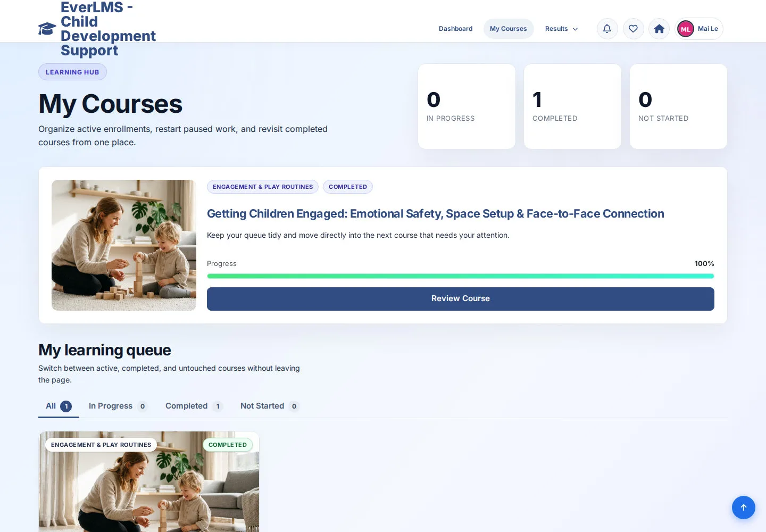This screenshot has width=766, height=532.
Task: Click the Review Course button
Action: [x=460, y=299]
